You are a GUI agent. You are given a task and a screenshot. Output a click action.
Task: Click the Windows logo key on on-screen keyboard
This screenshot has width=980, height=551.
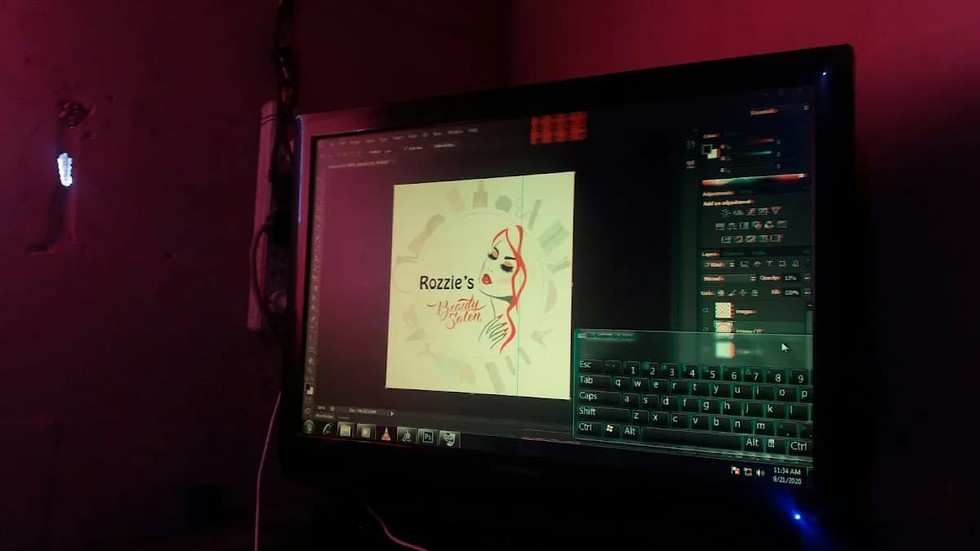tap(611, 429)
